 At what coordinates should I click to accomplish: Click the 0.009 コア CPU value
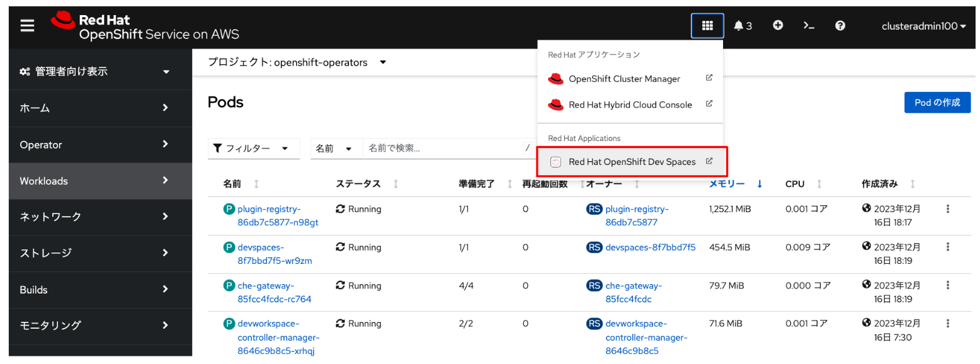coord(807,247)
